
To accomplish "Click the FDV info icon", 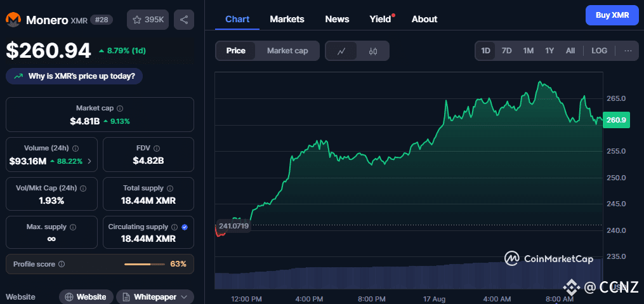I will (157, 149).
